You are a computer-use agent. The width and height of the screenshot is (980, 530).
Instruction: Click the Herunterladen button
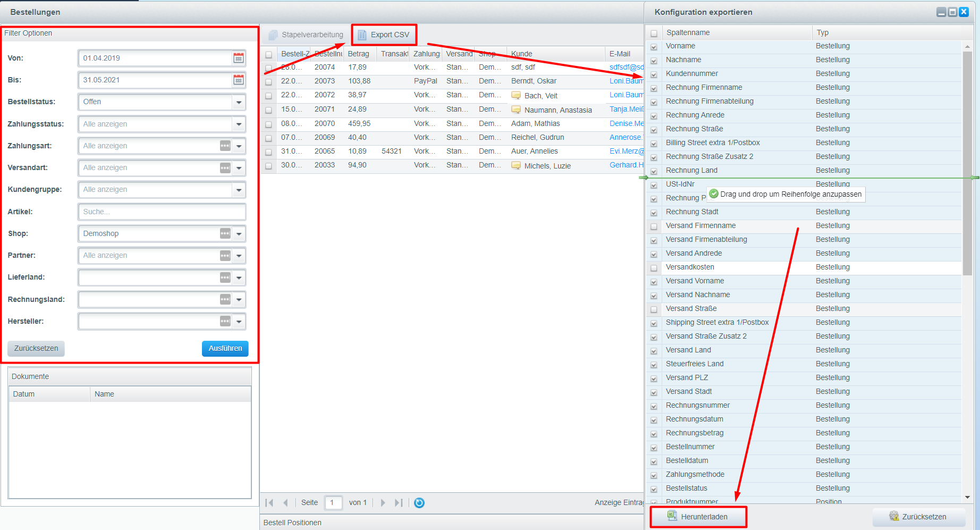698,517
